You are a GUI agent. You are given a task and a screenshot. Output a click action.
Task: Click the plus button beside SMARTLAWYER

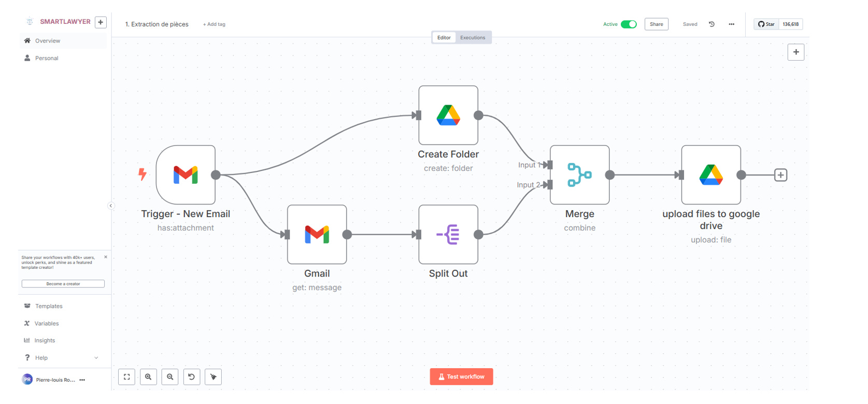[x=101, y=22]
